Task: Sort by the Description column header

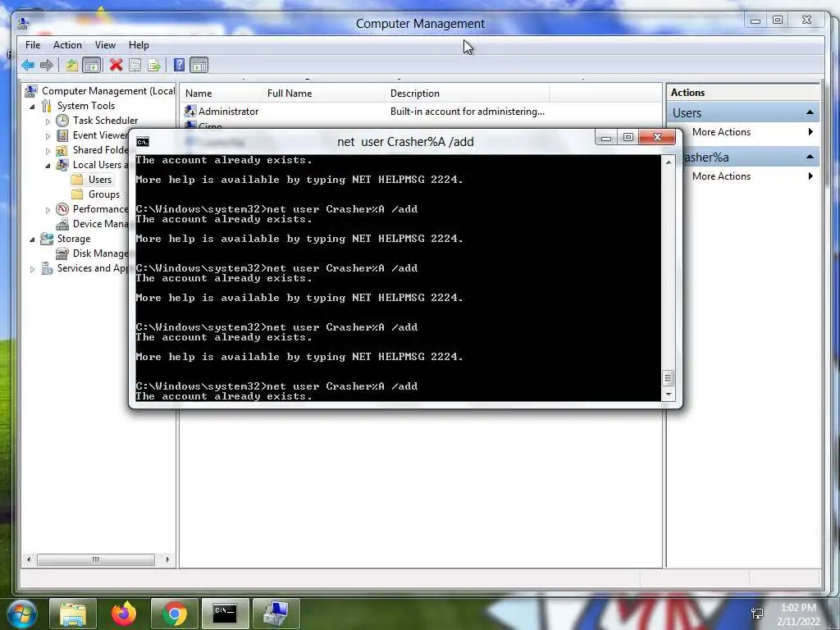Action: coord(467,94)
